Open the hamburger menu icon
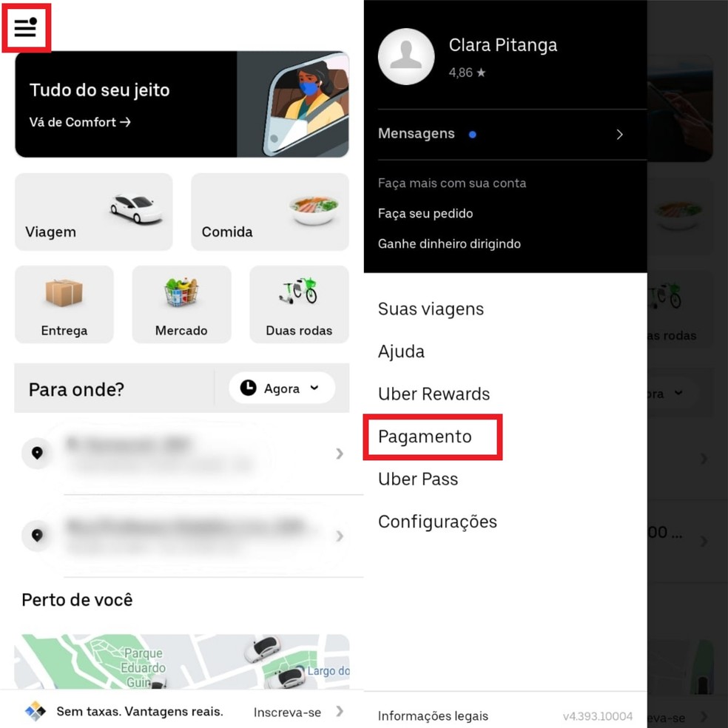728x728 pixels. (26, 28)
